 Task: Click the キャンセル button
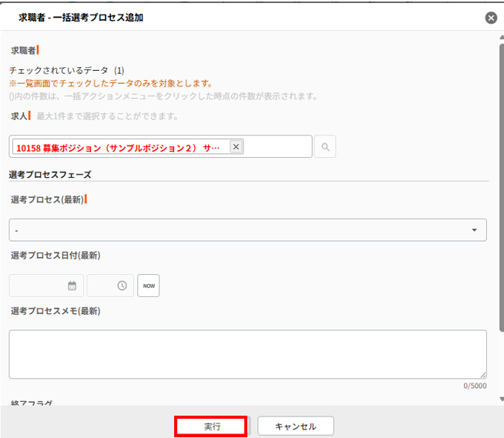point(296,426)
